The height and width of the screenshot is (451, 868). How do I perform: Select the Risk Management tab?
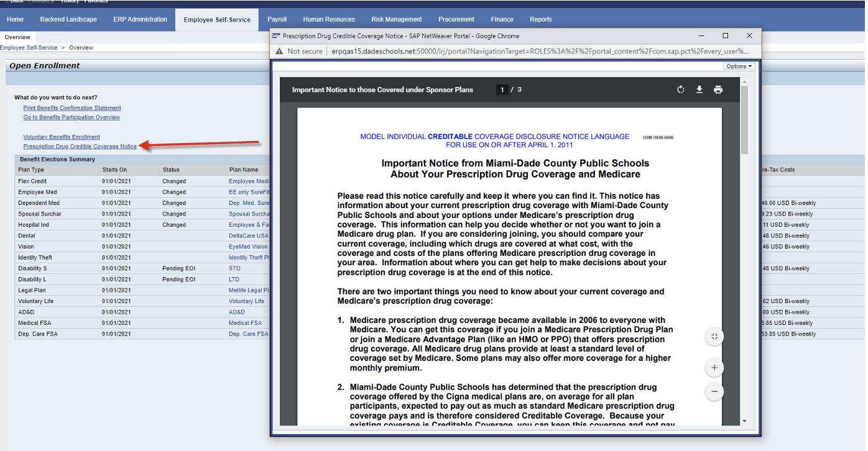[x=396, y=19]
